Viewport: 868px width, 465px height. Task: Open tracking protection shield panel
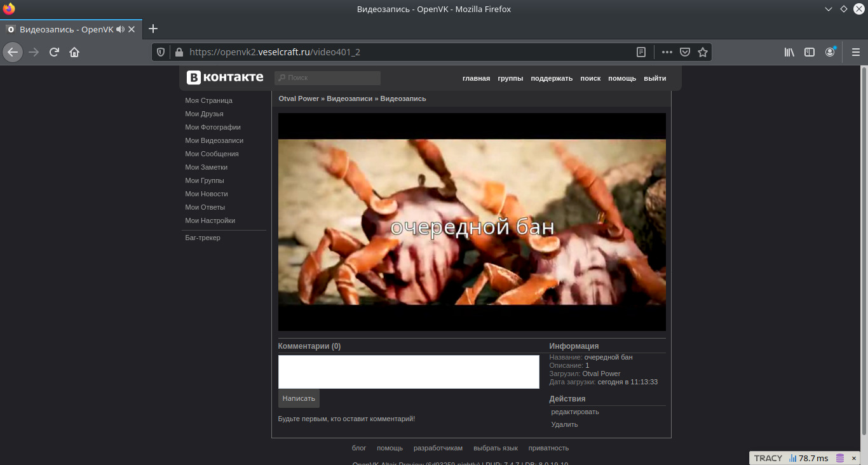[x=161, y=52]
